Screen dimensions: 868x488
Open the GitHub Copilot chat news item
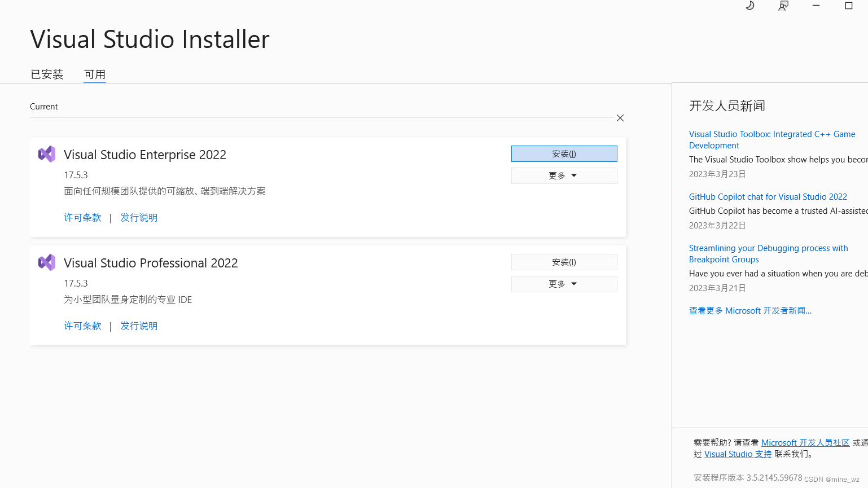coord(768,196)
